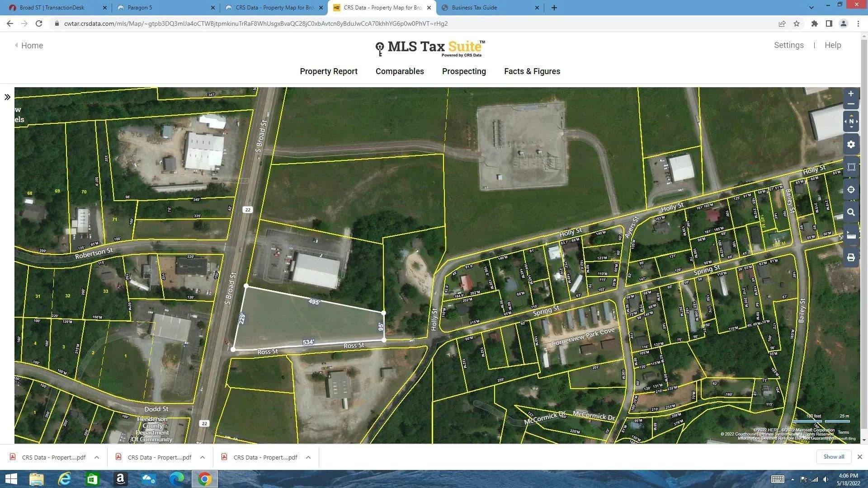Open the map search magnifier

[x=850, y=212]
